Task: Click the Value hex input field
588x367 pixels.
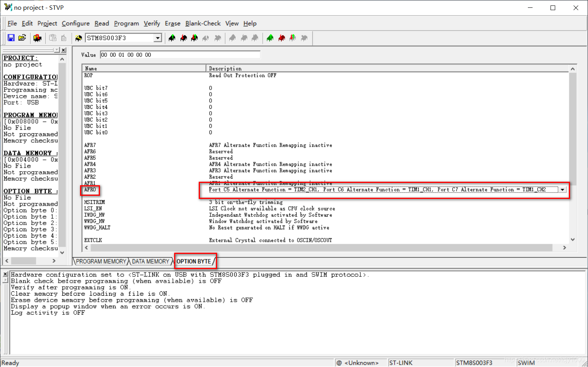Action: click(180, 55)
